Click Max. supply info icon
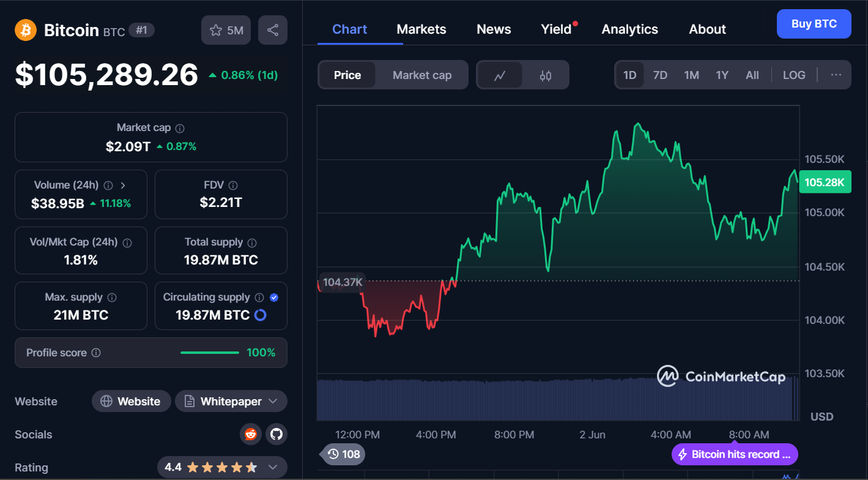This screenshot has height=480, width=868. click(112, 298)
